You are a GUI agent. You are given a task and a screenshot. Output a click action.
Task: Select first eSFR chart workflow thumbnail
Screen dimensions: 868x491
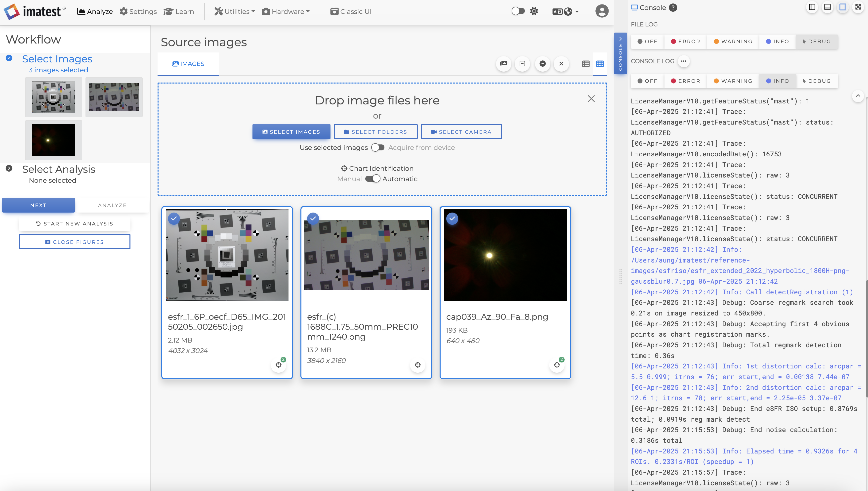(x=54, y=97)
